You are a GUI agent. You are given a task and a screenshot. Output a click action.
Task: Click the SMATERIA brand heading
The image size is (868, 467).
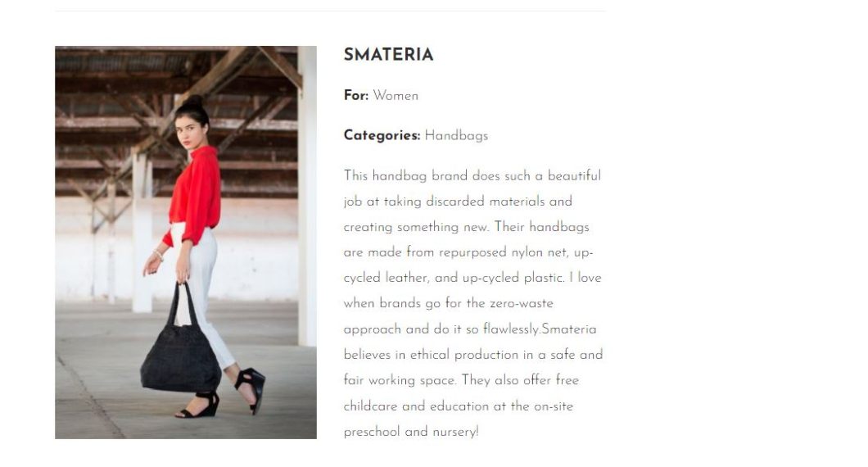[x=388, y=56]
